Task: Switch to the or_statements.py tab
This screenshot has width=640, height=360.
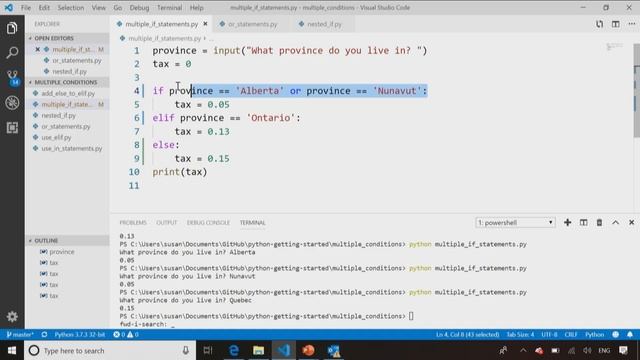Action: 252,24
